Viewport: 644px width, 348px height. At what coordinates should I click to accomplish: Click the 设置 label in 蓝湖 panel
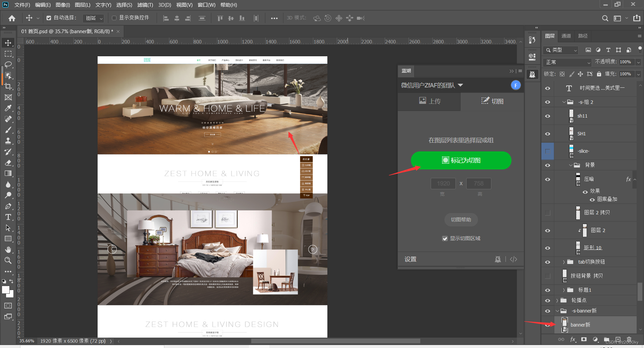(x=411, y=259)
